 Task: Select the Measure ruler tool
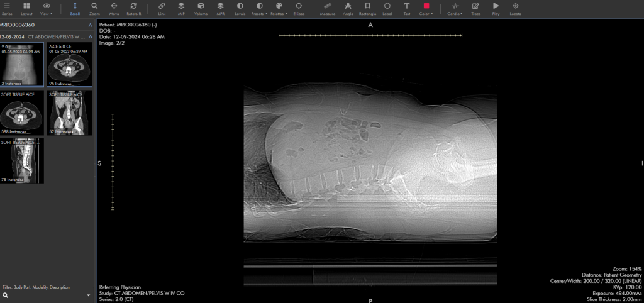pos(327,9)
